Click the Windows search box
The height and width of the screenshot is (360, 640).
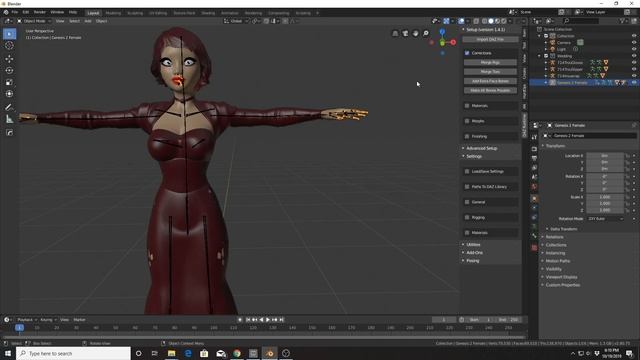(73, 353)
